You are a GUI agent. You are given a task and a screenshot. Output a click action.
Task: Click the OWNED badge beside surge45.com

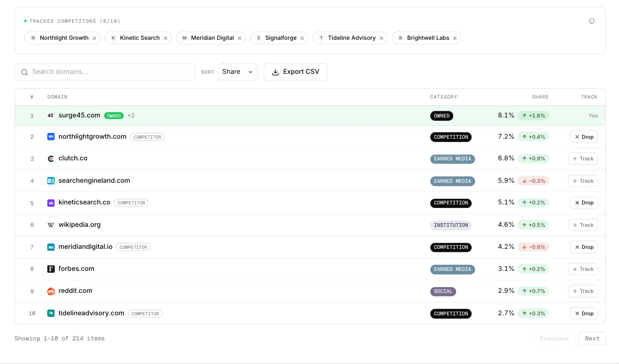[x=114, y=116]
